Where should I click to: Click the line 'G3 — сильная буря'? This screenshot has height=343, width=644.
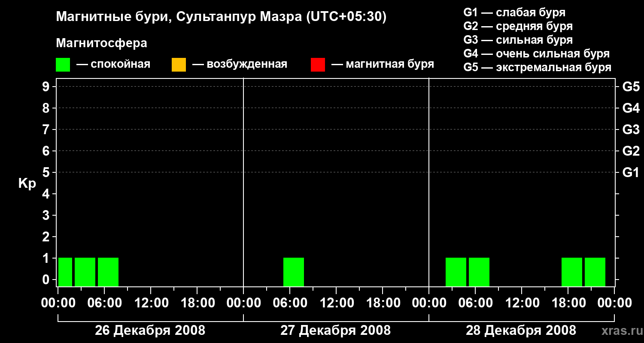(518, 40)
